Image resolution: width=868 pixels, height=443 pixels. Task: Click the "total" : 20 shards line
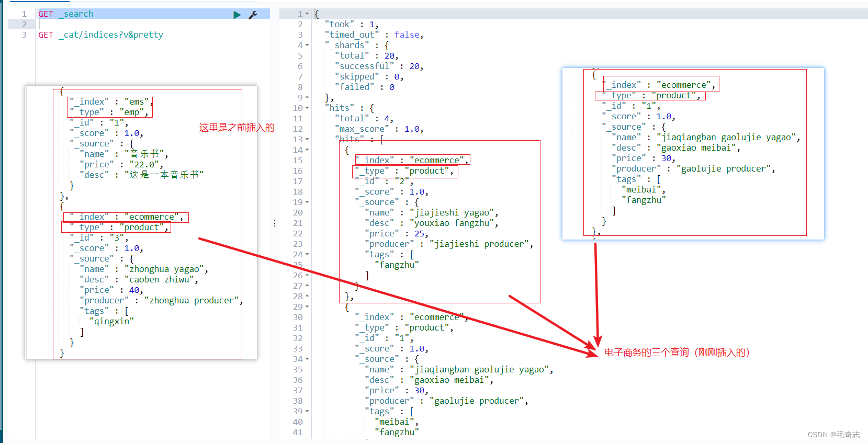[366, 56]
